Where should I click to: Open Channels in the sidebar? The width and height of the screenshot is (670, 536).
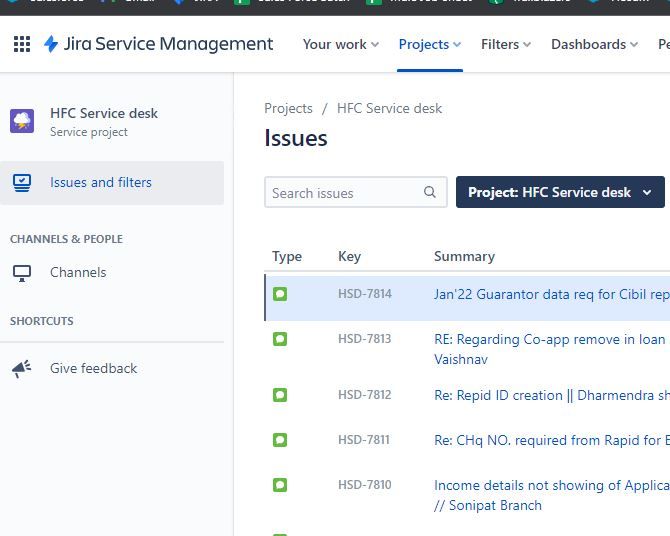pos(78,273)
